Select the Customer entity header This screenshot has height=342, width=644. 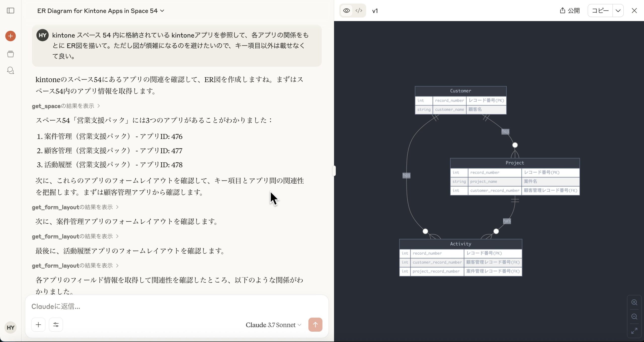pyautogui.click(x=460, y=91)
